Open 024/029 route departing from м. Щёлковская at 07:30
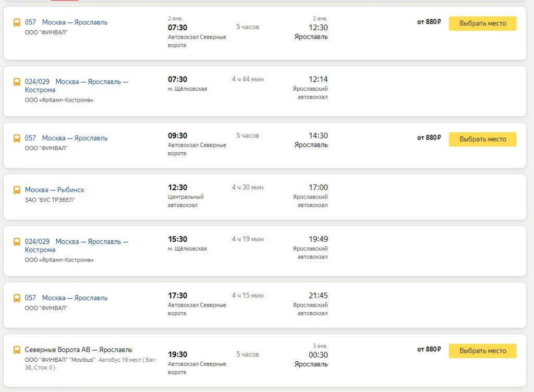Screen dimensions: 534x392 coord(77,85)
